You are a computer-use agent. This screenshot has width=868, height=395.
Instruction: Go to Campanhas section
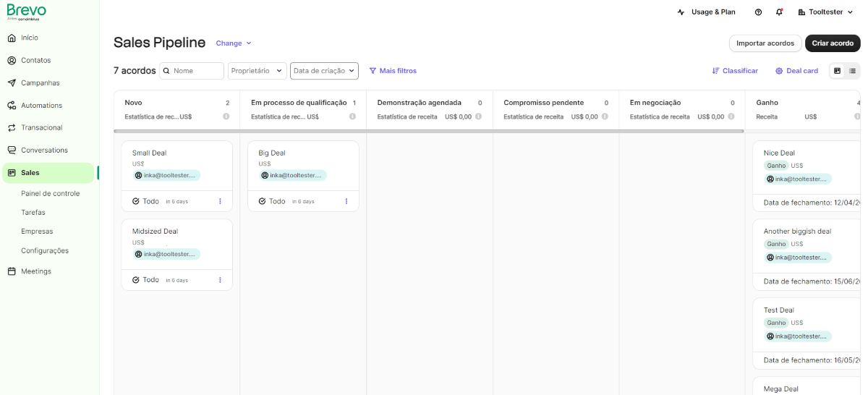[40, 82]
